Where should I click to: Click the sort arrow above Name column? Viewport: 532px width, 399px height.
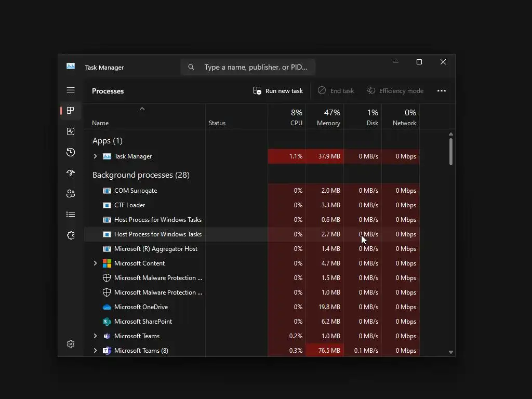(x=142, y=109)
